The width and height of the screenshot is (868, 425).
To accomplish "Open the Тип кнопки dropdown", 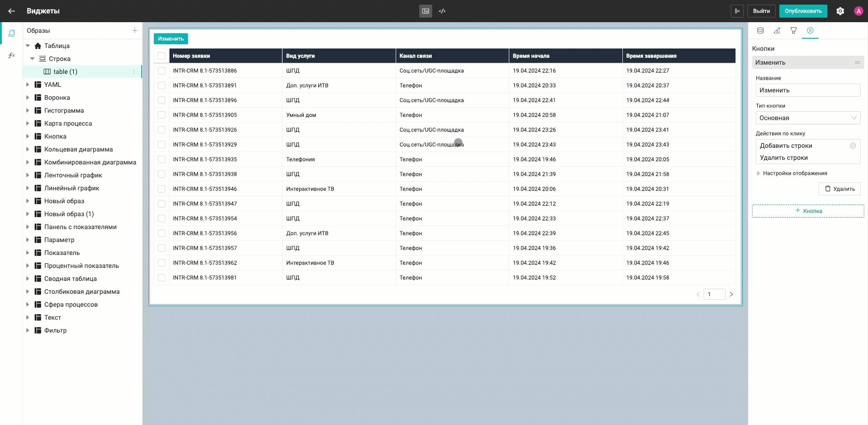I will tap(808, 118).
